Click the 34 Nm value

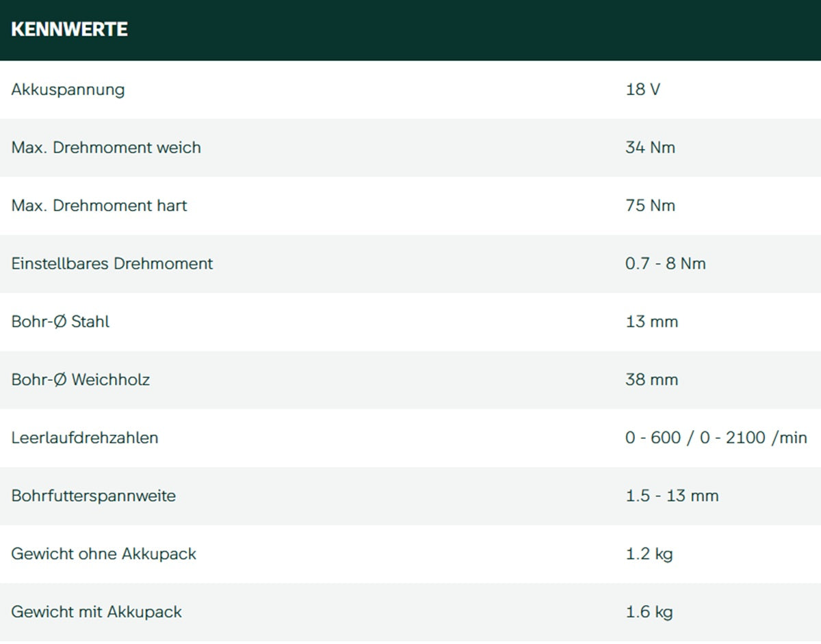coord(650,148)
